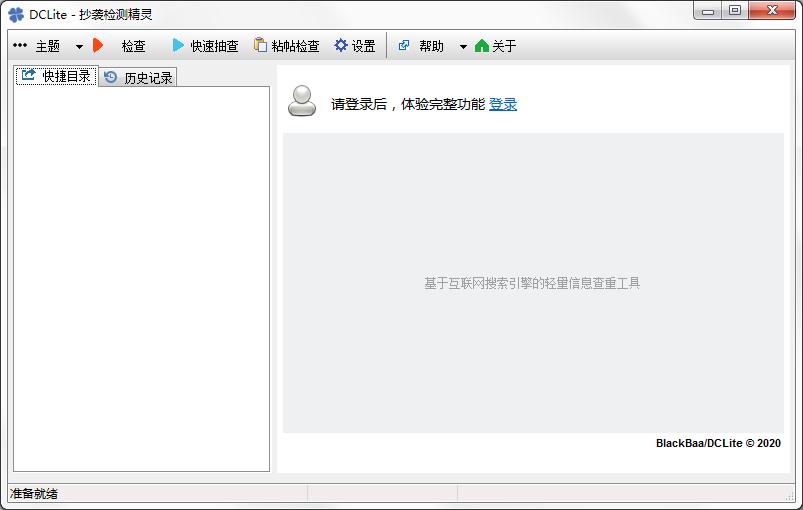
Task: Click the green house 关于 icon
Action: 481,46
